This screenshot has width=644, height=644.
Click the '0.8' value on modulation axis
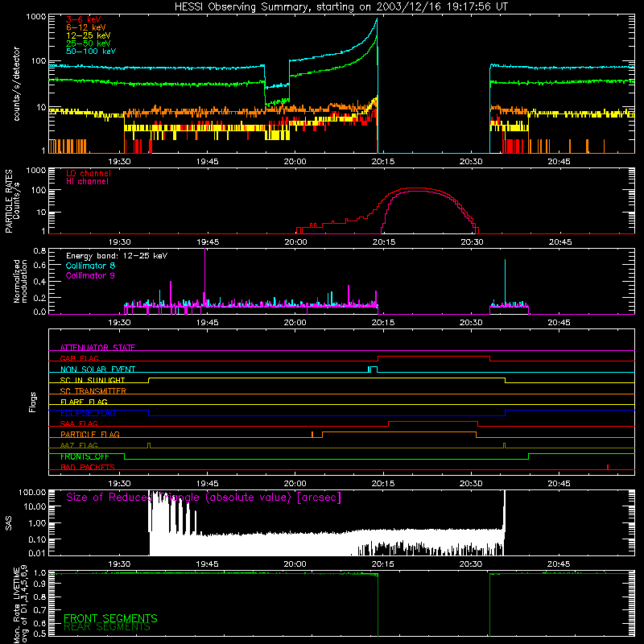pos(39,250)
